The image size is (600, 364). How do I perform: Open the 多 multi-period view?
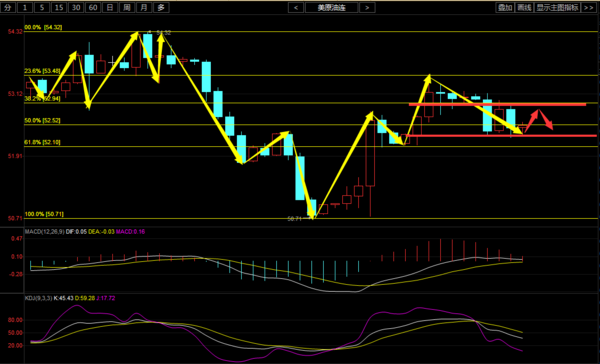[x=161, y=7]
